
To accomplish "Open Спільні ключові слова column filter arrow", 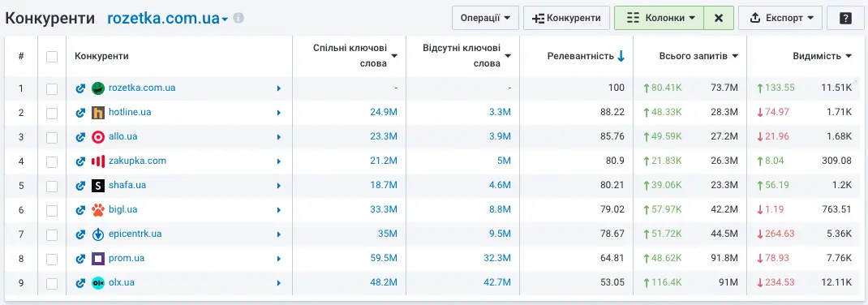I will pyautogui.click(x=395, y=56).
